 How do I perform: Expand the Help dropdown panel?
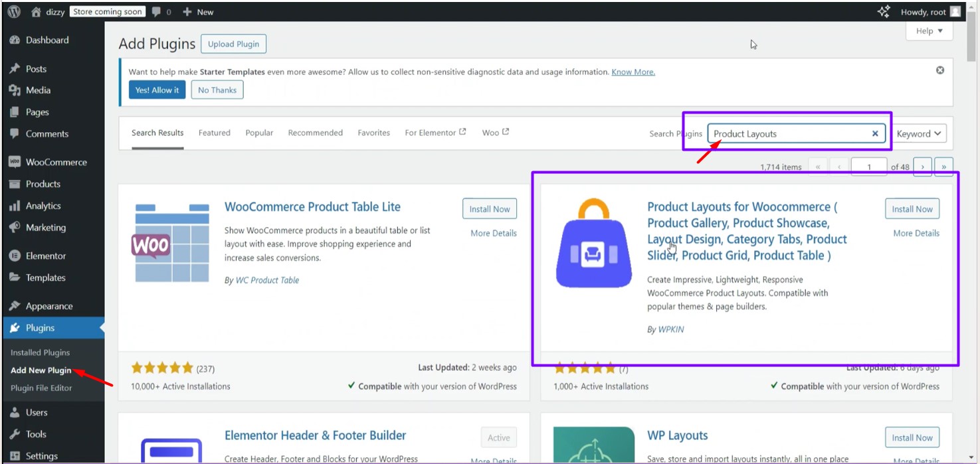tap(929, 31)
